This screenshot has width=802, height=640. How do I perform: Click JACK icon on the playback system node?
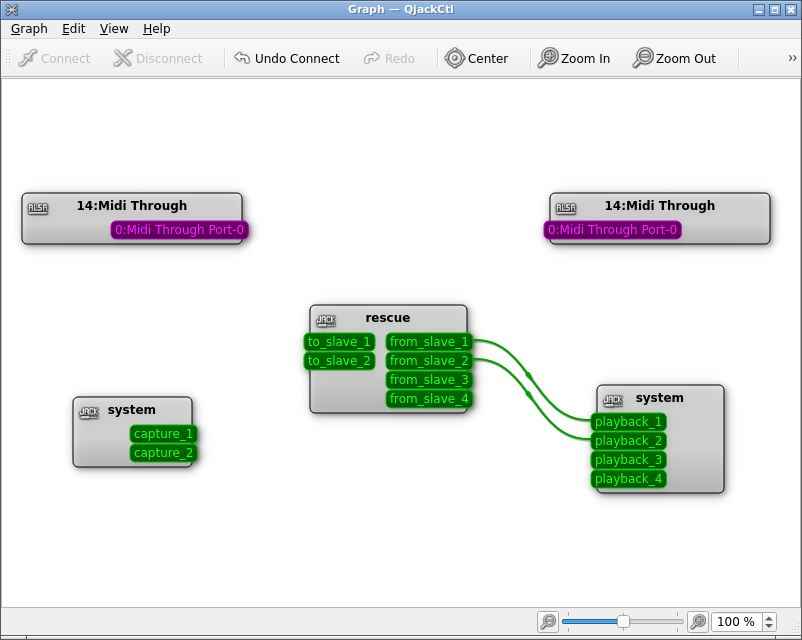coord(613,401)
